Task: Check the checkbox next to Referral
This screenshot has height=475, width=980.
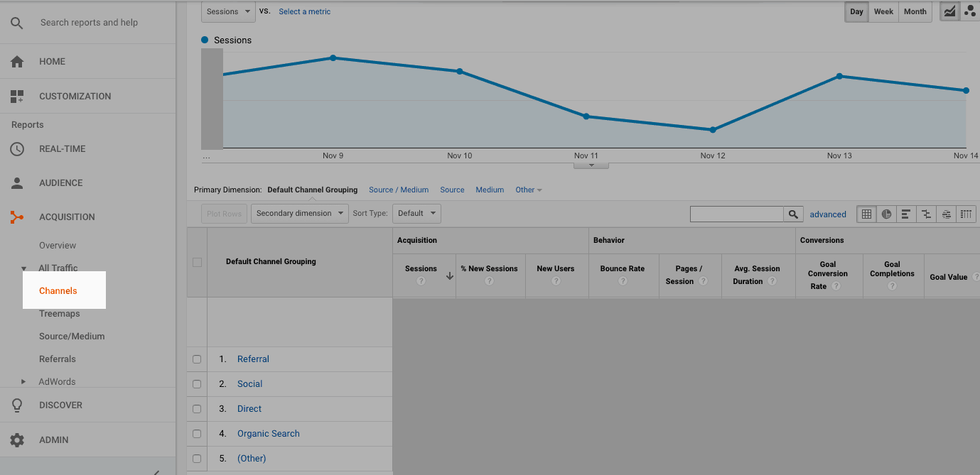Action: click(197, 359)
